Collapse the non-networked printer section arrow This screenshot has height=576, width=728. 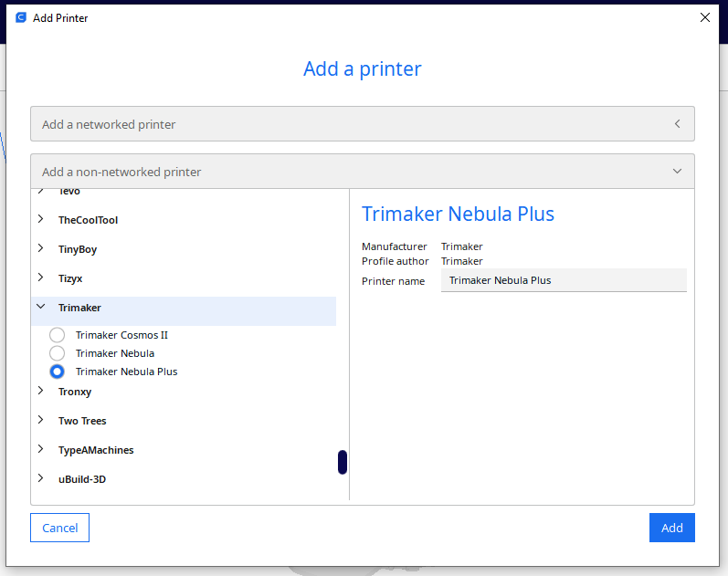click(677, 172)
